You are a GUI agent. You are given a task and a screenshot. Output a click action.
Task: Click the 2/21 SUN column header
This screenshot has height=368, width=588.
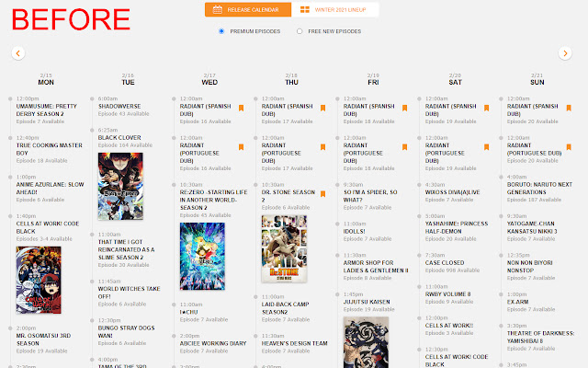[537, 79]
